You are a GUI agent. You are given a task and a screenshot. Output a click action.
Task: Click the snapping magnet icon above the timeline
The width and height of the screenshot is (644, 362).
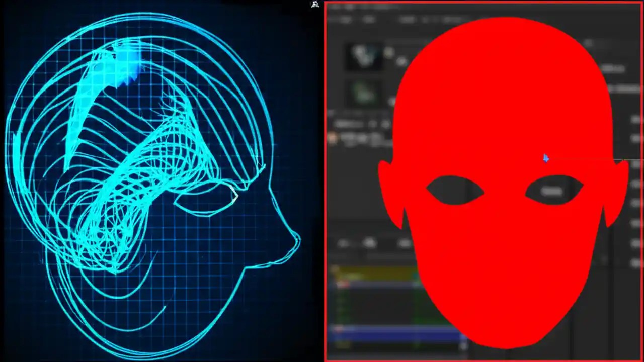click(x=370, y=242)
